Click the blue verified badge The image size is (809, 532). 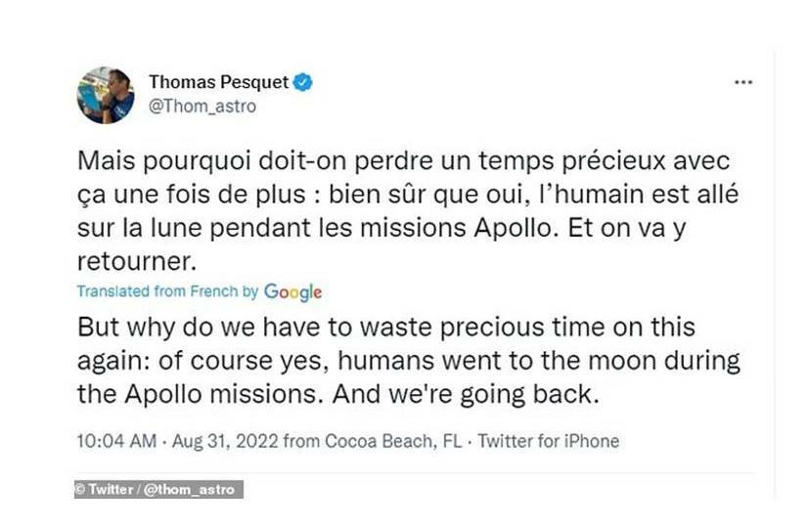click(x=303, y=83)
